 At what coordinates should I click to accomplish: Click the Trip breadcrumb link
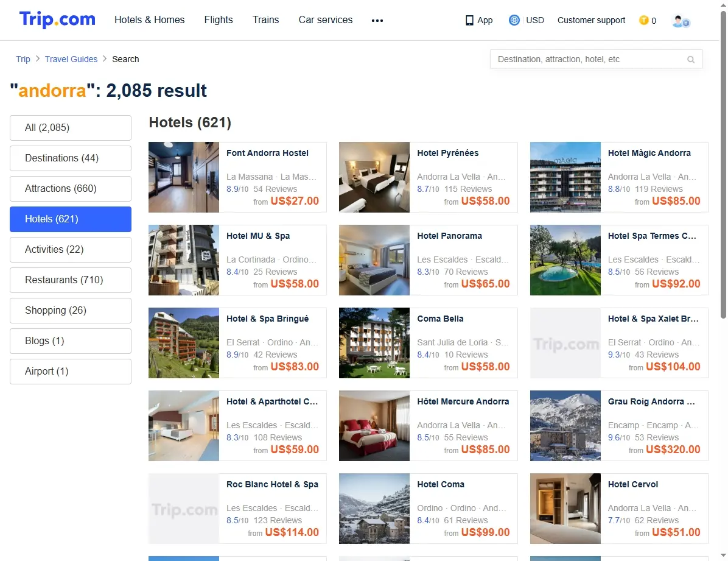(23, 59)
